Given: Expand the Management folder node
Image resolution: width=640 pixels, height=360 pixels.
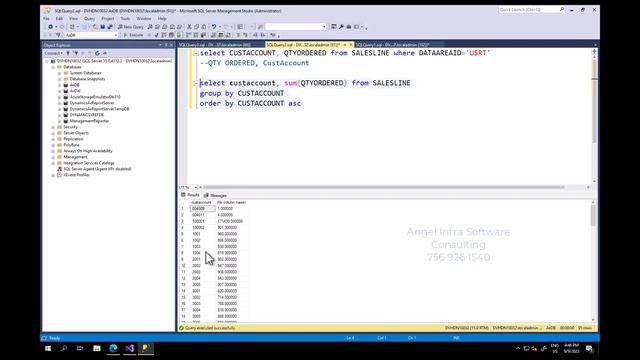Looking at the screenshot, I should tap(53, 157).
